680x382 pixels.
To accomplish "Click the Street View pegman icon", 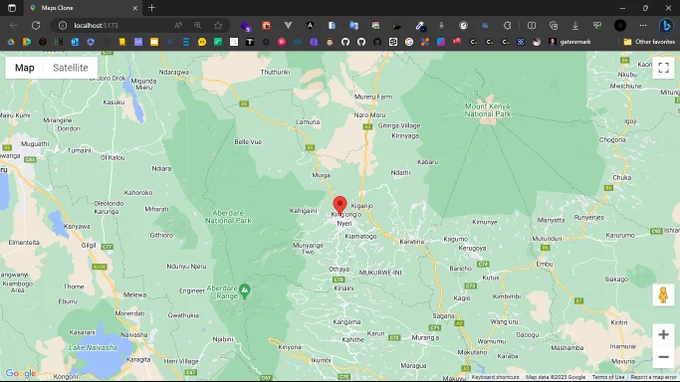I will (663, 295).
